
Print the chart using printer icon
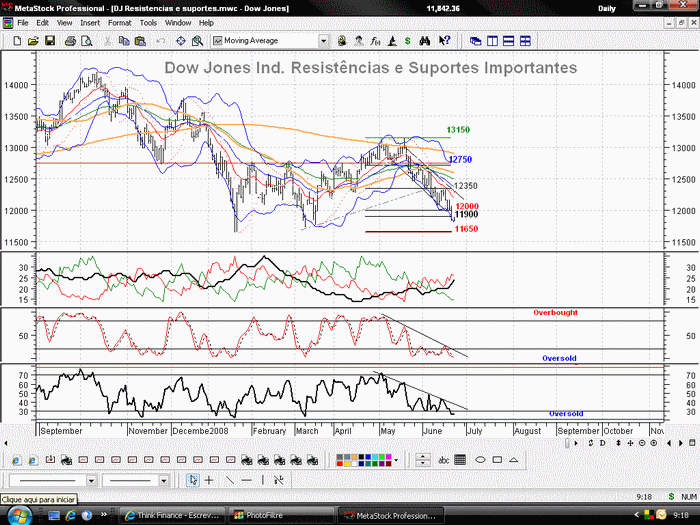(70, 41)
